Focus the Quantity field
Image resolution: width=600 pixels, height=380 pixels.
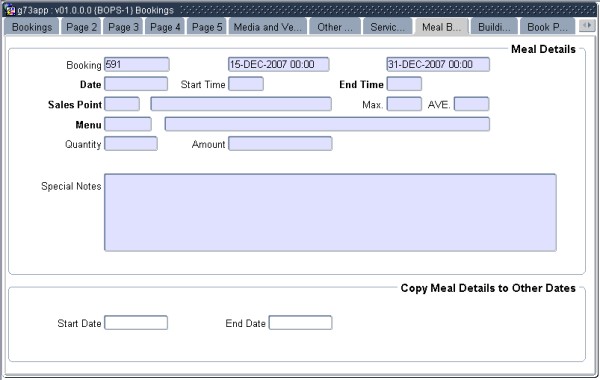point(131,144)
